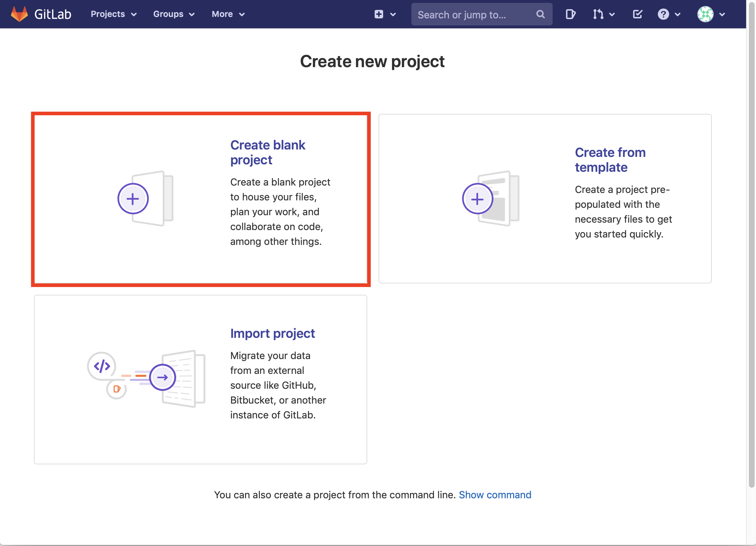Image resolution: width=756 pixels, height=546 pixels.
Task: Expand the user profile dropdown chevron
Action: (722, 14)
